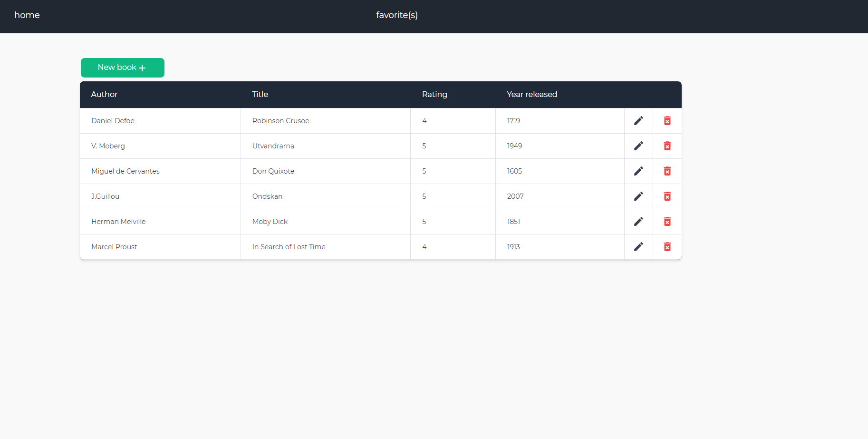The width and height of the screenshot is (868, 439).
Task: Select the Daniel Defoe author cell
Action: coord(160,121)
